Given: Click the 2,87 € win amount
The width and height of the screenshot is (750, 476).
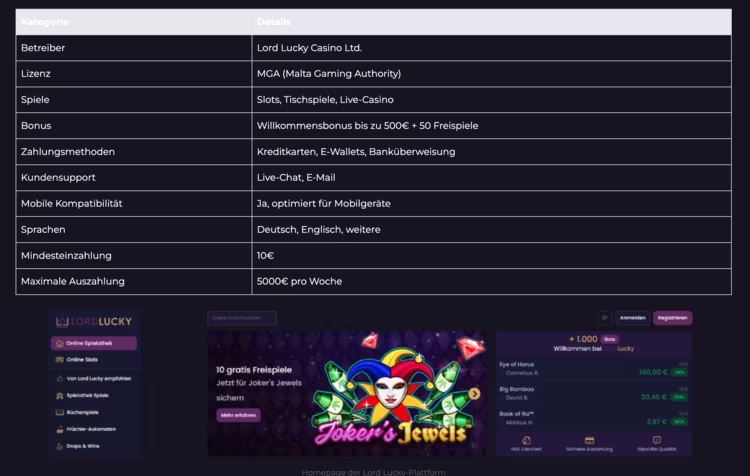Looking at the screenshot, I should pos(657,422).
